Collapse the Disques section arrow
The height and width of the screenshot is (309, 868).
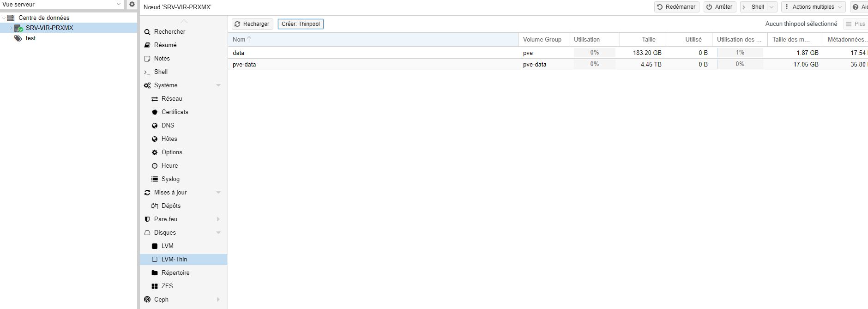tap(218, 232)
